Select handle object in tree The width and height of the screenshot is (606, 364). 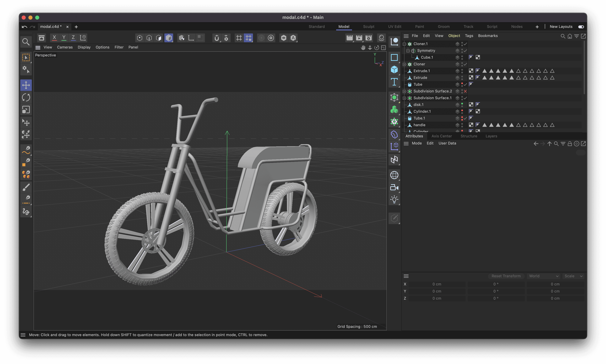coord(419,125)
